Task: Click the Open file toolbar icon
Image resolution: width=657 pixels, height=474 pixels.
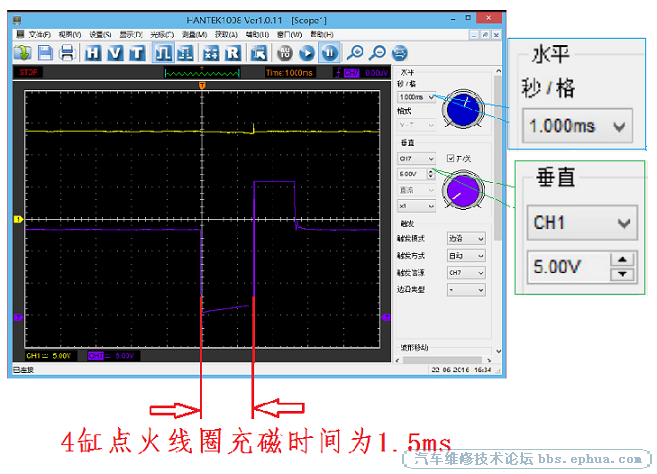Action: 23,53
